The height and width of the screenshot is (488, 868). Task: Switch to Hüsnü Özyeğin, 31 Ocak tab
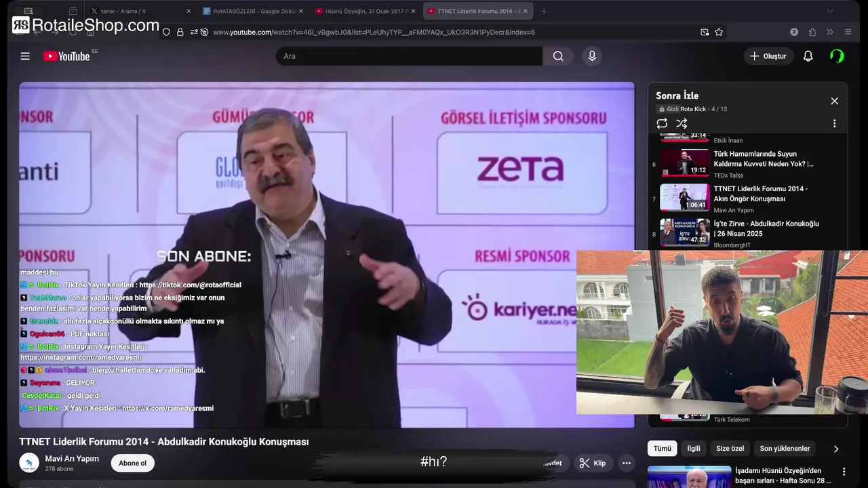(x=366, y=11)
